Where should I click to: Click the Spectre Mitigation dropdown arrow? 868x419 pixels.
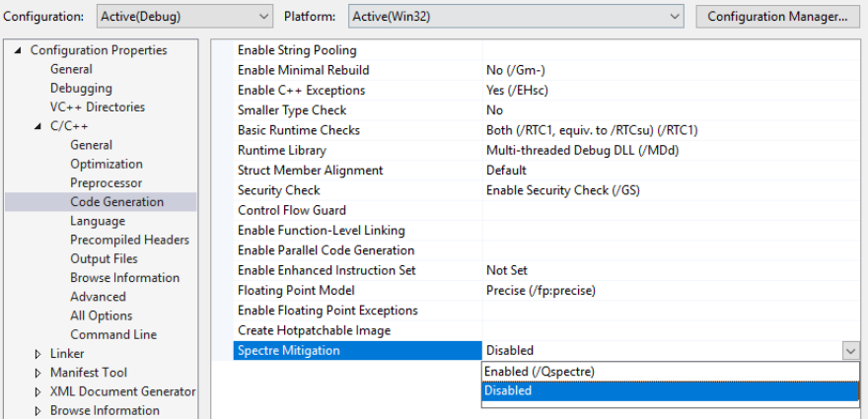point(850,350)
